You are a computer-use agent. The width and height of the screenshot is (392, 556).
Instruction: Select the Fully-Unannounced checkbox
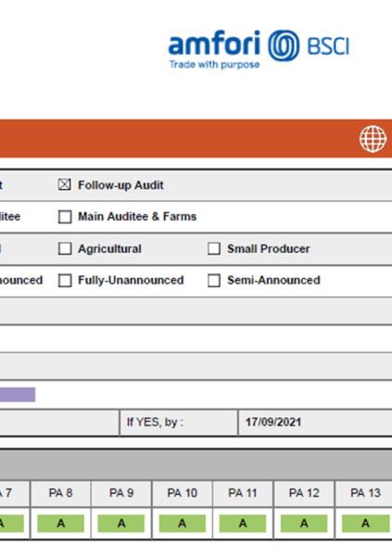tap(65, 280)
